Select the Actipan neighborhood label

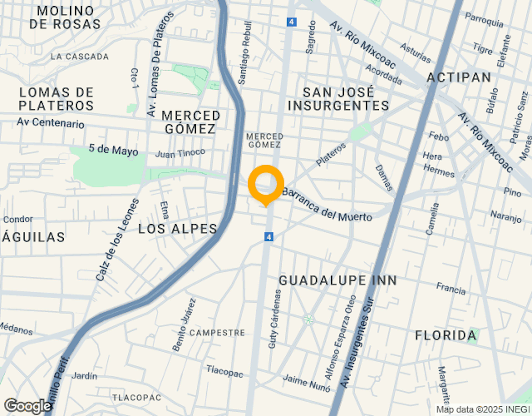pos(459,78)
